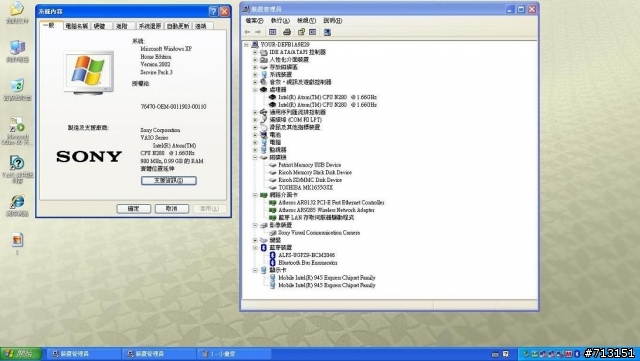The width and height of the screenshot is (640, 361).
Task: Click the Windows logo image in System Properties
Action: (x=89, y=72)
